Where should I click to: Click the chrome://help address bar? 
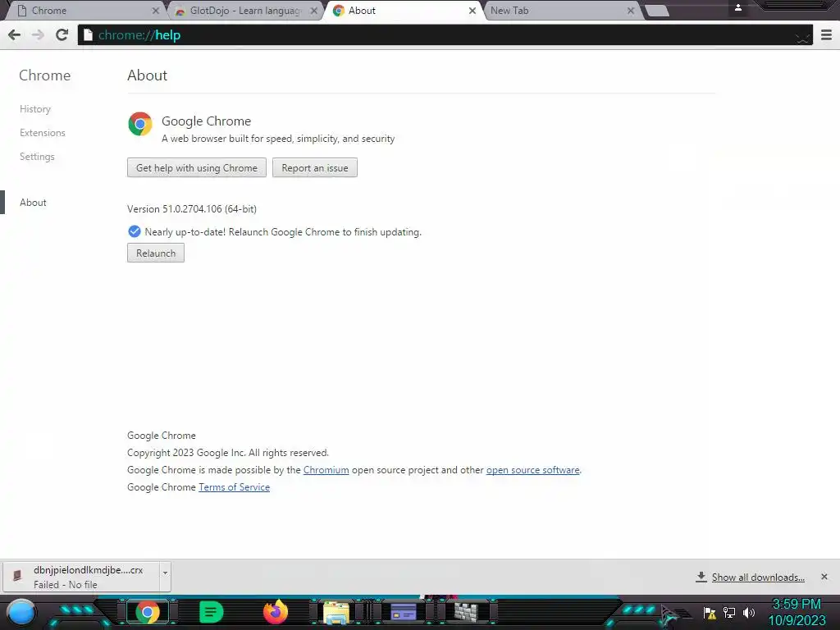coord(445,34)
